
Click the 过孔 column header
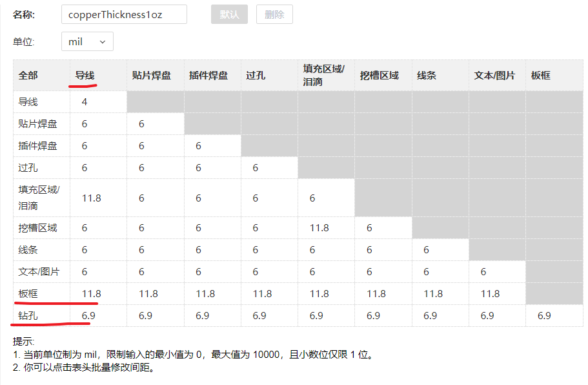coord(269,76)
